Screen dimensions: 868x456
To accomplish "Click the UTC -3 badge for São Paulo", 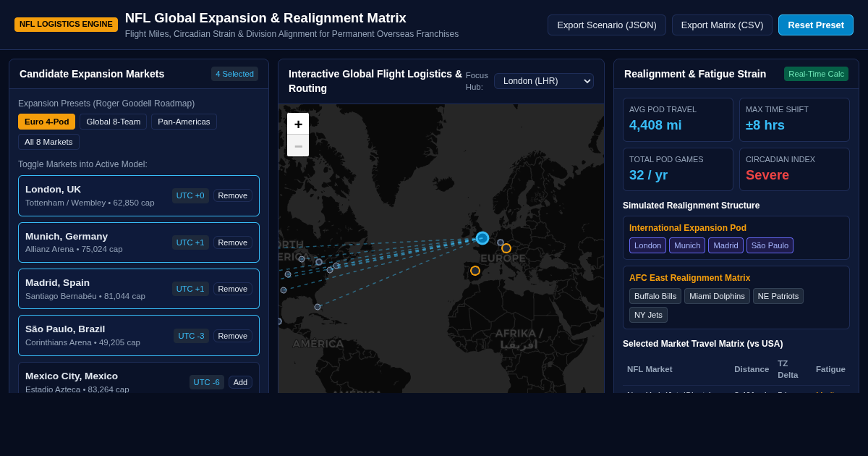I will [191, 336].
